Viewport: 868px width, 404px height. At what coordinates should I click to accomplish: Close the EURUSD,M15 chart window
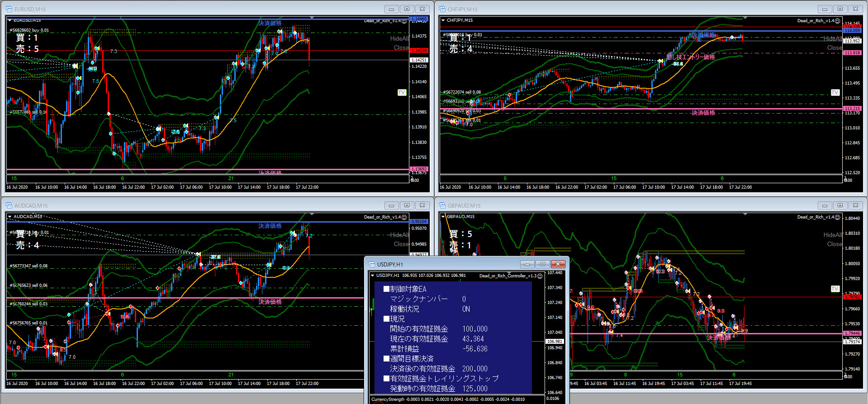(422, 9)
